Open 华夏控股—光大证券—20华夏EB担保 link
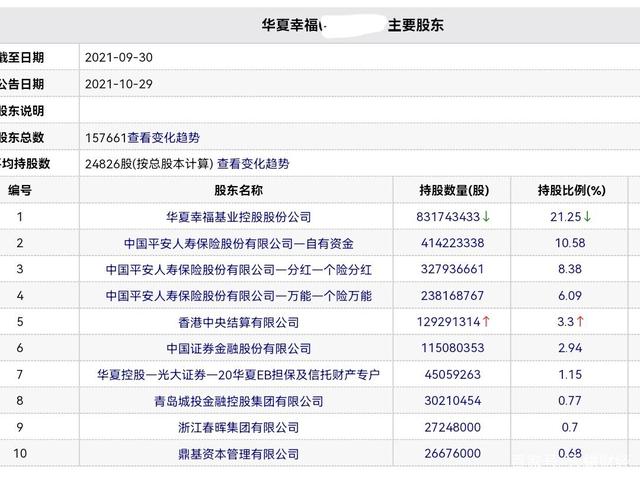This screenshot has height=479, width=640. 238,374
